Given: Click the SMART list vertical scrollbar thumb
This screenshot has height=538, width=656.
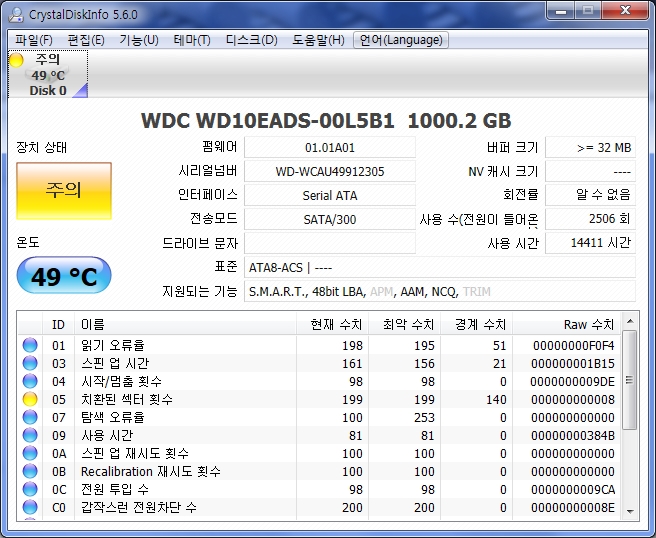Looking at the screenshot, I should tap(629, 380).
